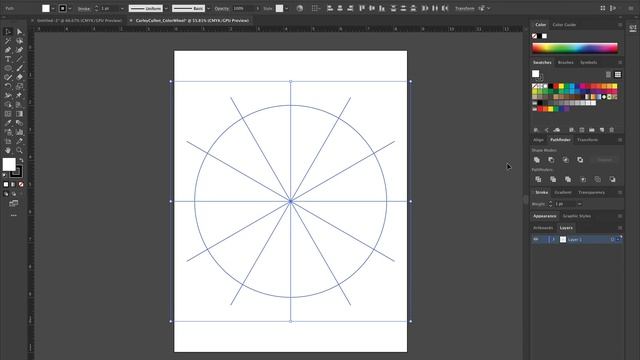Viewport: 640px width, 360px height.
Task: Click the Minus Front shape mode icon
Action: [x=551, y=160]
